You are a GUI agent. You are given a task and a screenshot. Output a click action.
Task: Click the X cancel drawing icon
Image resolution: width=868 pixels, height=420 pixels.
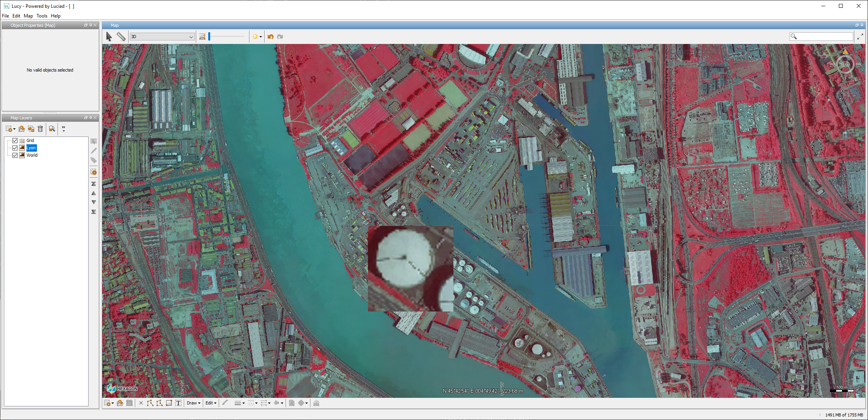[x=141, y=403]
